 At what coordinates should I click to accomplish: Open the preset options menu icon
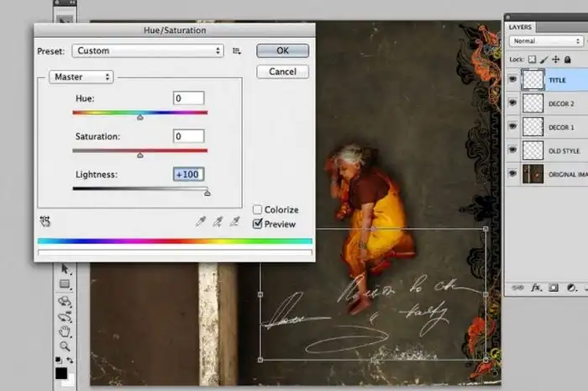point(237,51)
